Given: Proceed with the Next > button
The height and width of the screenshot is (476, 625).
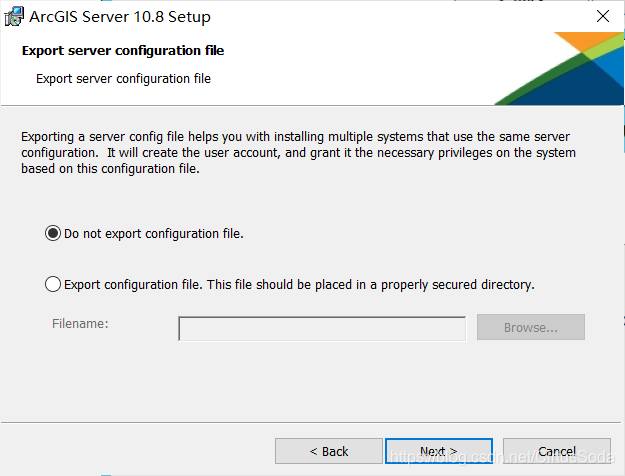Looking at the screenshot, I should point(438,451).
